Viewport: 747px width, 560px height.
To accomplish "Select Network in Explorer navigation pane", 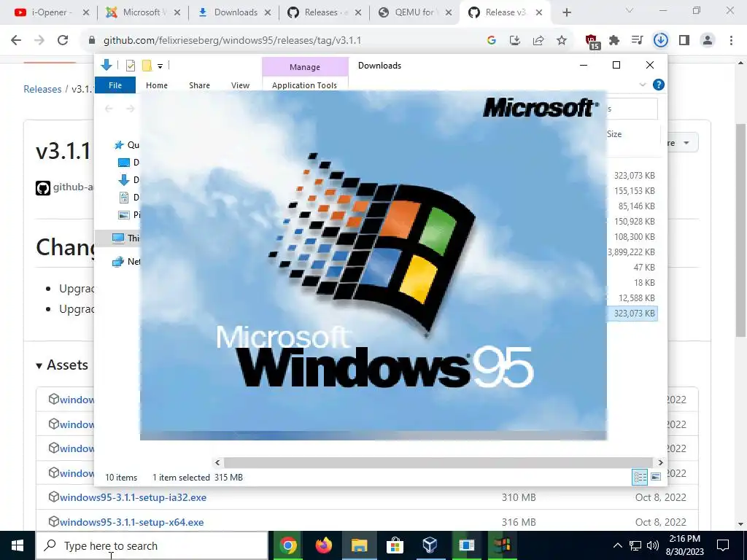I will [x=125, y=262].
